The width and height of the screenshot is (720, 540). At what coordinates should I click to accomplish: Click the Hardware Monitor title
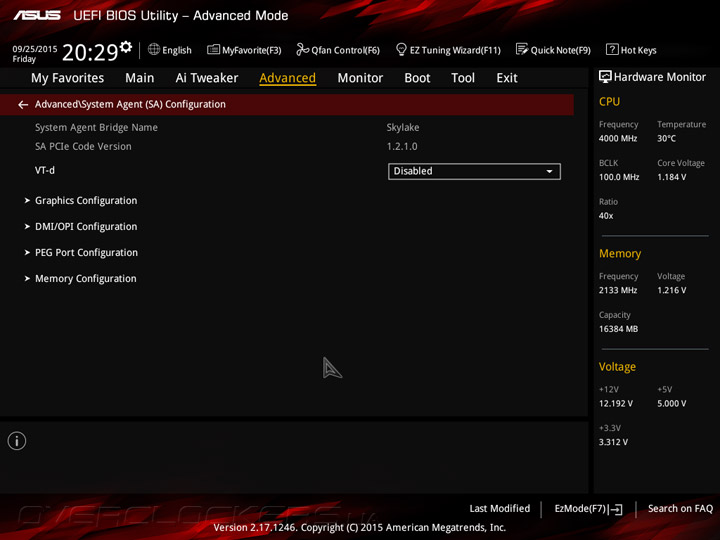coord(660,77)
